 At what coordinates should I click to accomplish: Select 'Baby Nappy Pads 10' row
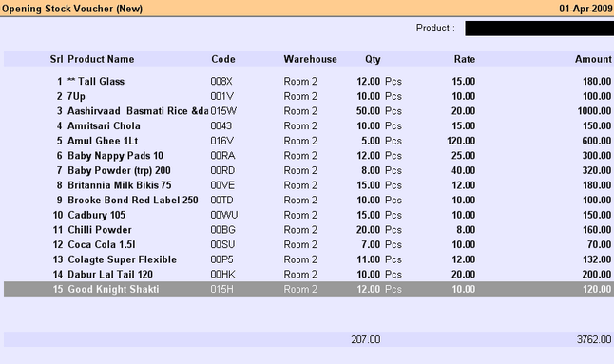click(x=309, y=156)
